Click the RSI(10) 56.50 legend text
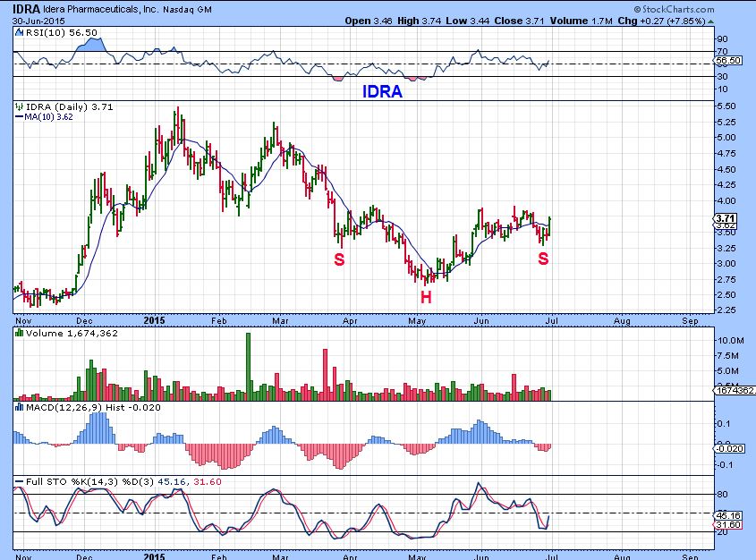The height and width of the screenshot is (560, 756). point(61,32)
